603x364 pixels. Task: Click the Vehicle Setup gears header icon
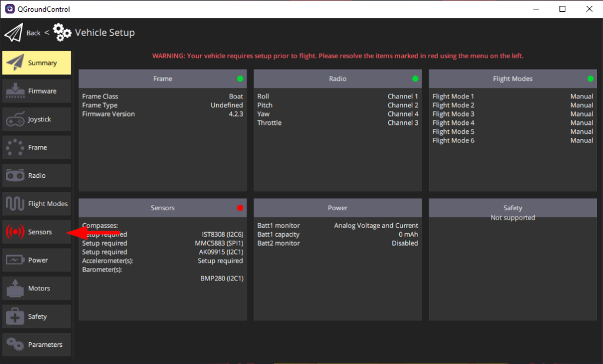point(62,32)
